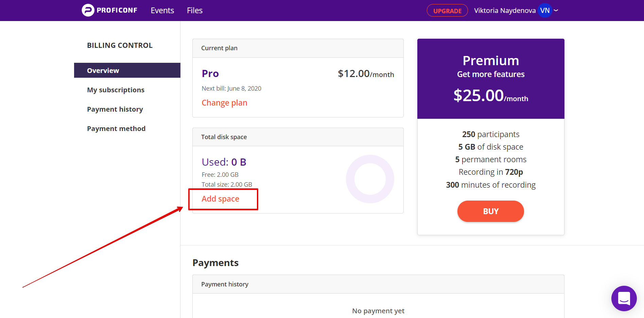Select Overview in billing sidebar

[x=127, y=70]
